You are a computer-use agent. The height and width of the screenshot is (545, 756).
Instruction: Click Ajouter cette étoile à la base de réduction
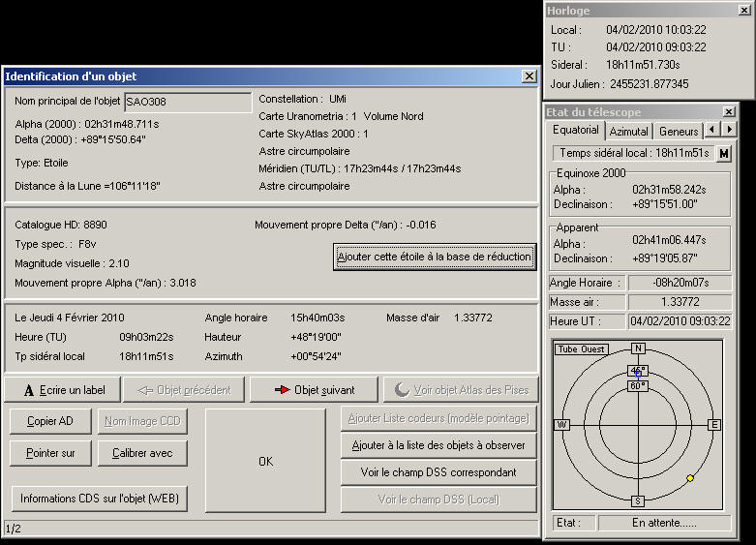point(434,257)
